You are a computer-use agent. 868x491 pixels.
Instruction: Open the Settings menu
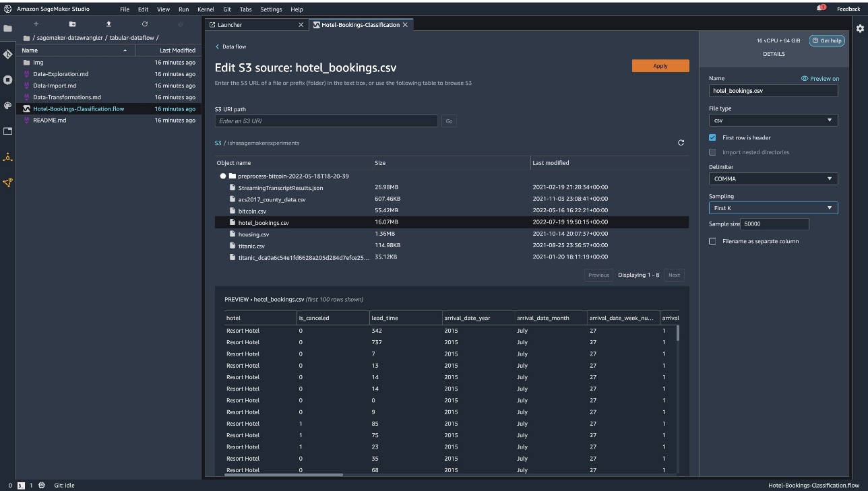click(271, 9)
